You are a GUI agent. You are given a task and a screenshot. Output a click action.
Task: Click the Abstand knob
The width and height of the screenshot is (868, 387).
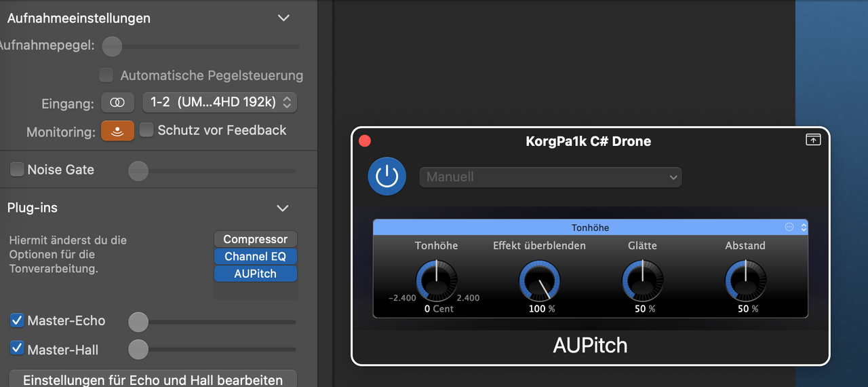[x=745, y=280]
